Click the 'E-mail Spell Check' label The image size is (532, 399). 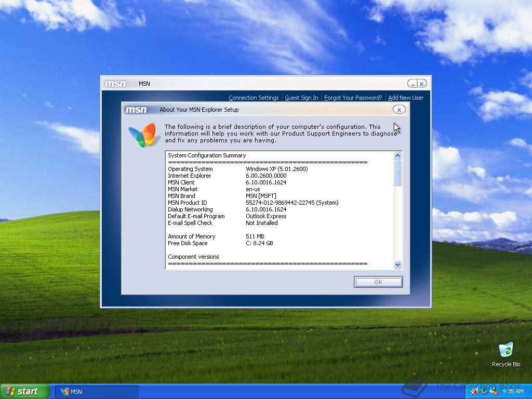190,223
